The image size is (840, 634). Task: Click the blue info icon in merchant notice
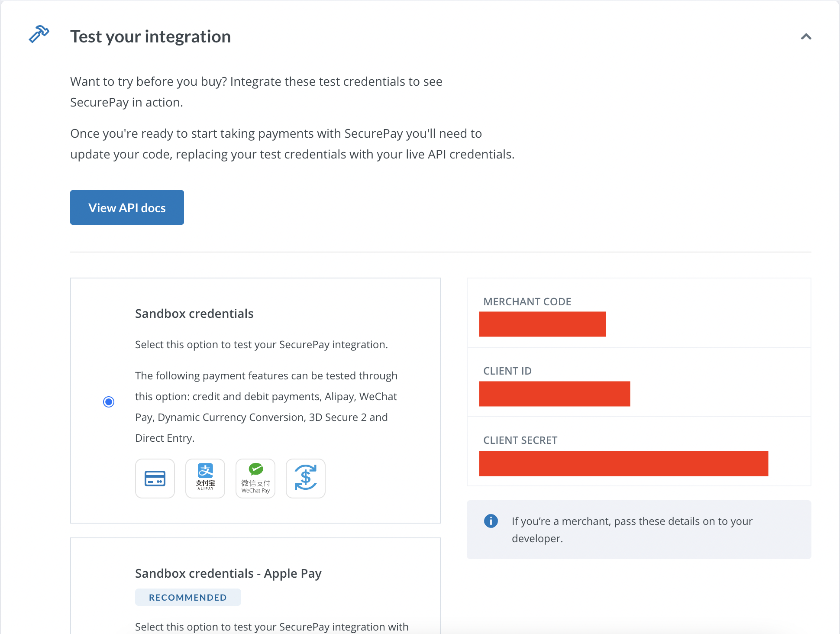(x=491, y=521)
